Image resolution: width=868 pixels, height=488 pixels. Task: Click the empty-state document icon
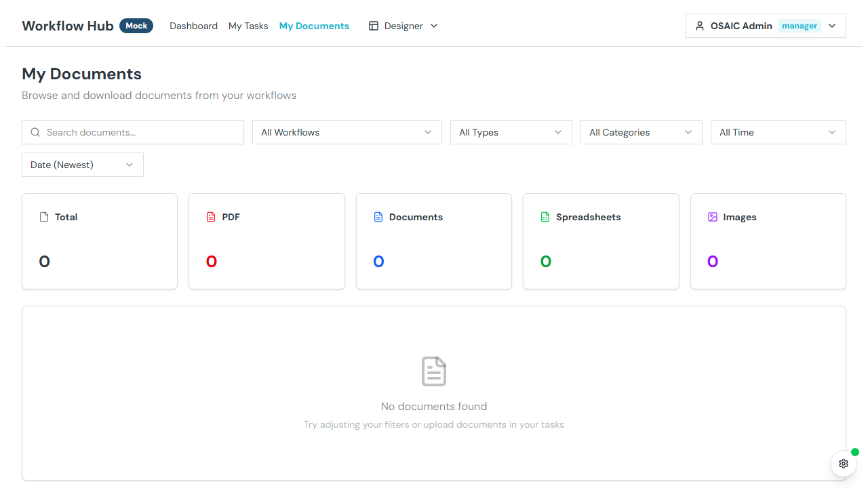click(434, 371)
